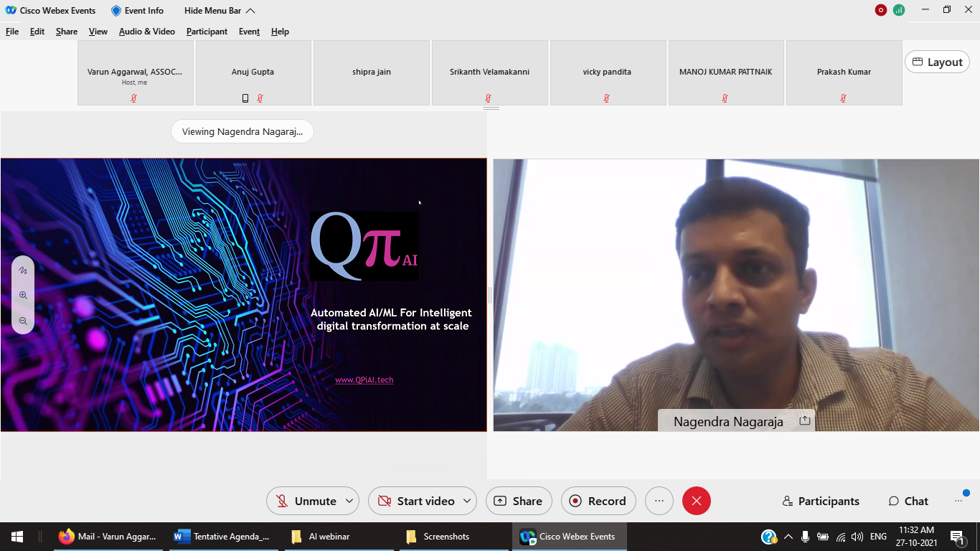980x551 pixels.
Task: Click the Share button
Action: pos(518,501)
